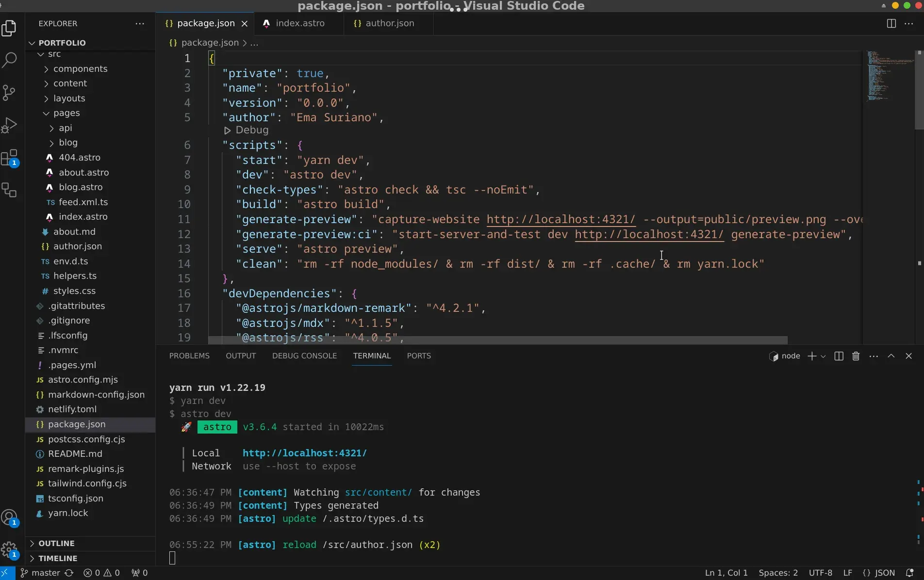Switch to the index.astro tab
Image resolution: width=924 pixels, height=580 pixels.
click(300, 23)
